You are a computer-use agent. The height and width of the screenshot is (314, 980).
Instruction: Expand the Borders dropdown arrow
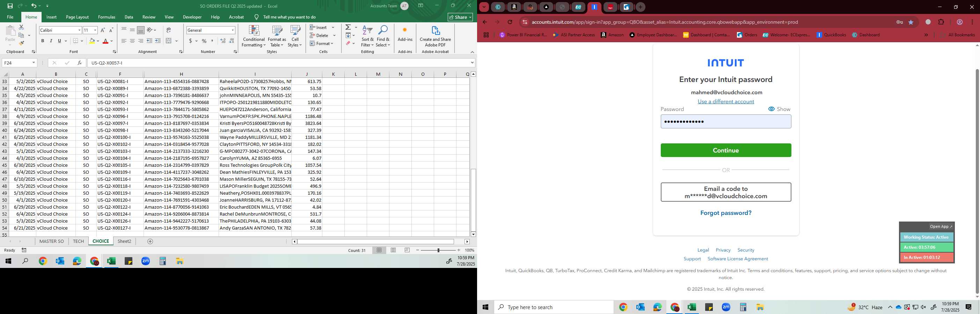pos(82,41)
